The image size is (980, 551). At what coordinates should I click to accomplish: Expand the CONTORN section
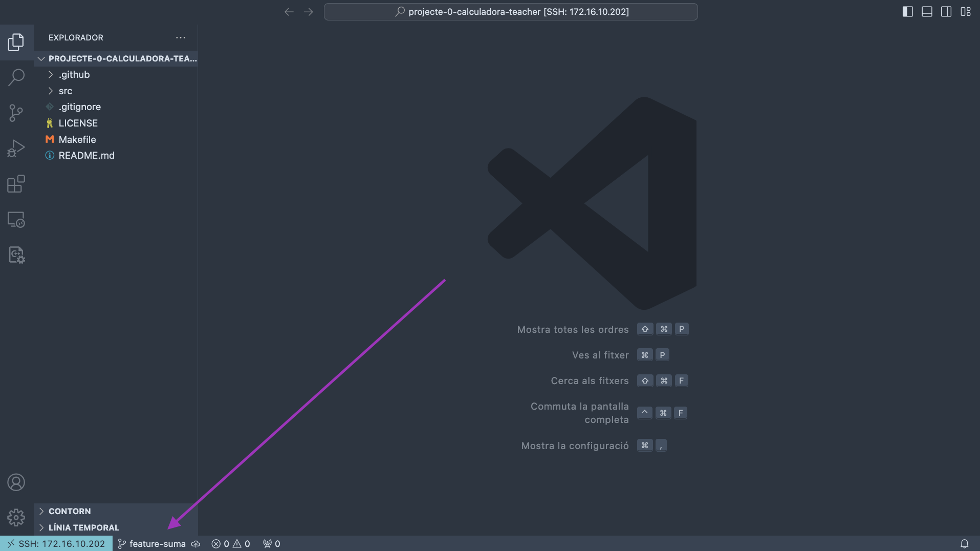(116, 511)
